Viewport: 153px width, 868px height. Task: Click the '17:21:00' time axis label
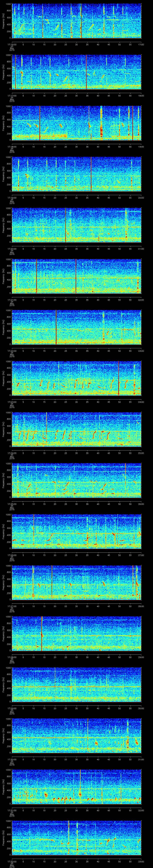pyautogui.click(x=12, y=300)
